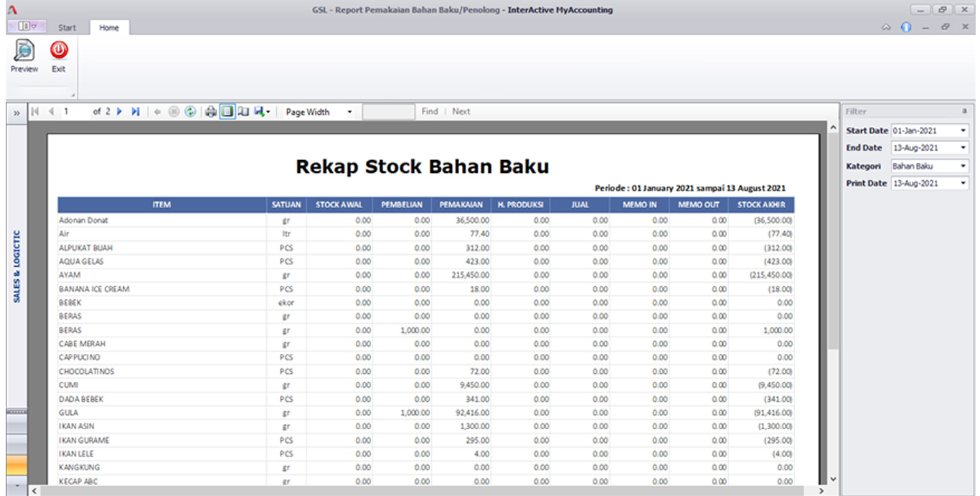Screen dimensions: 980x496
Task: Switch to the Home ribbon tab
Action: pos(109,27)
